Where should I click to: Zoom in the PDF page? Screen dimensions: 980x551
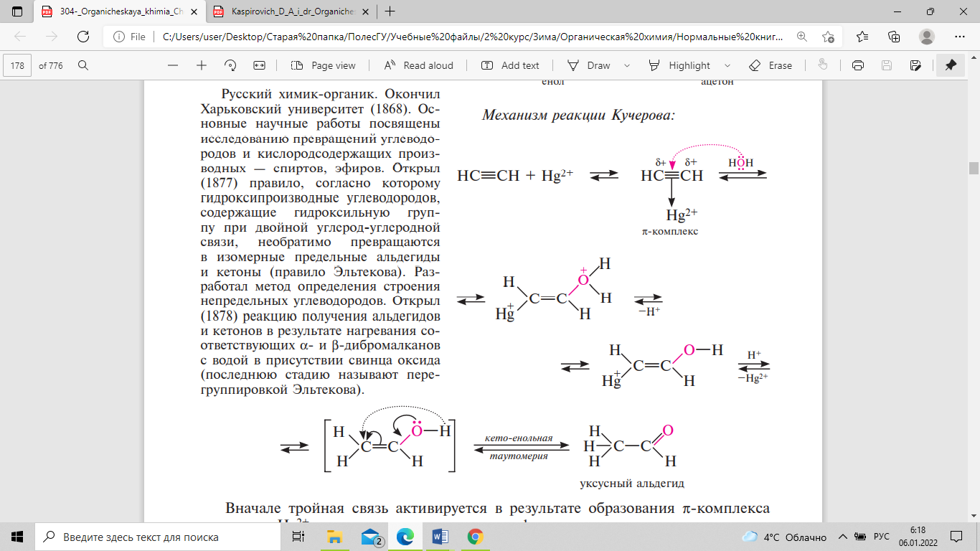[202, 65]
